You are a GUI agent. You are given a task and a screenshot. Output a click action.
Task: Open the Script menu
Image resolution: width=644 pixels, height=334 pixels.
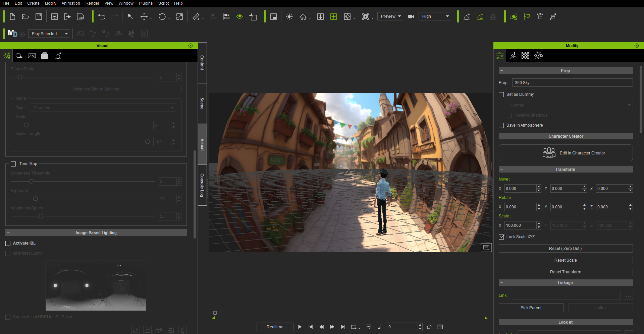tap(164, 3)
